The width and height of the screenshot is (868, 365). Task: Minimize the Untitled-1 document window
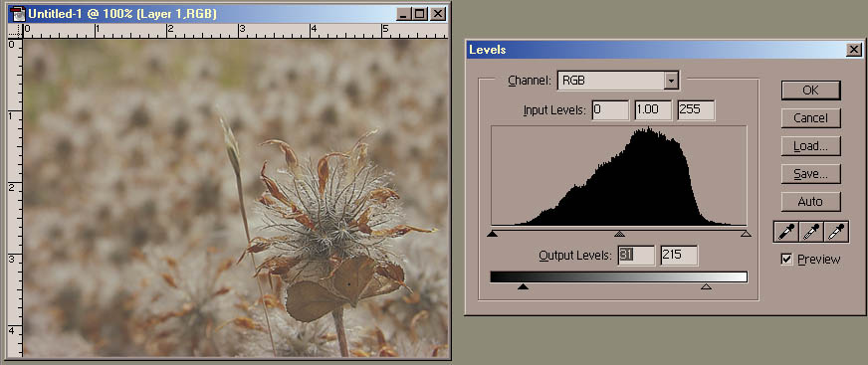point(403,14)
